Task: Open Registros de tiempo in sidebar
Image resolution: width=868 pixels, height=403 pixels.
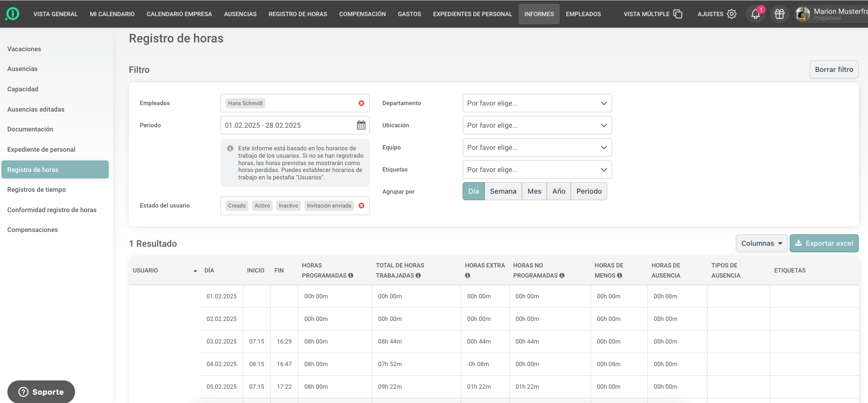Action: click(36, 190)
